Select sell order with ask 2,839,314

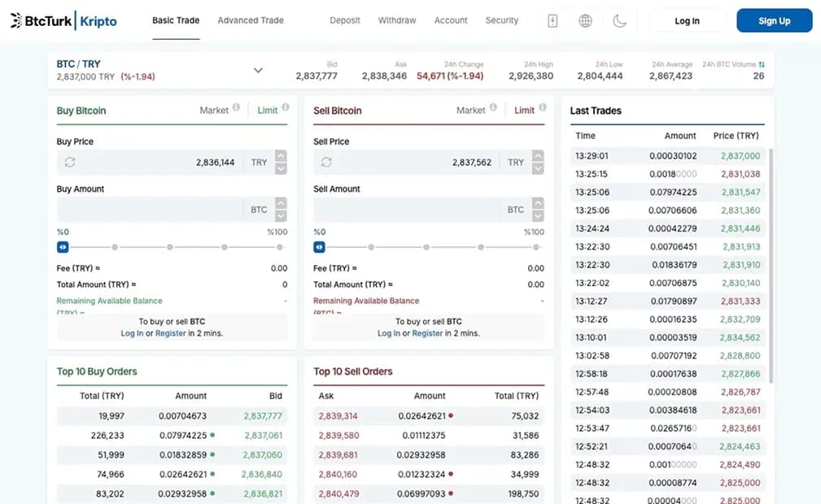[429, 416]
